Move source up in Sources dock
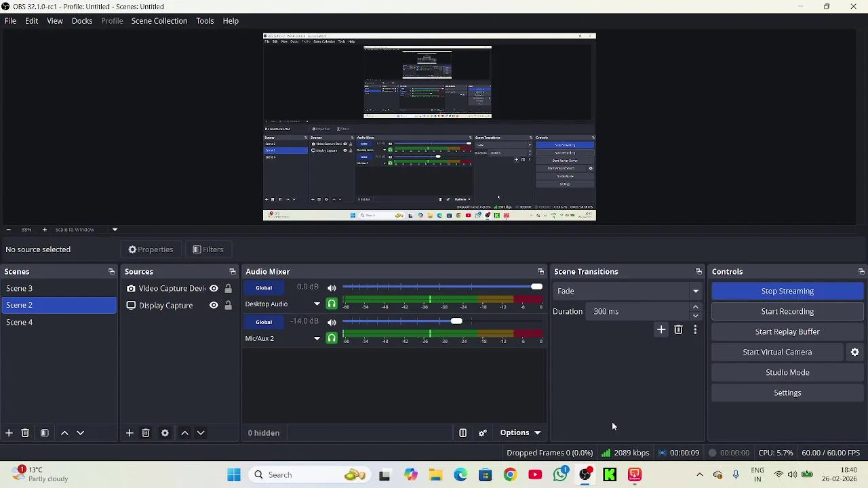Image resolution: width=868 pixels, height=488 pixels. point(184,432)
